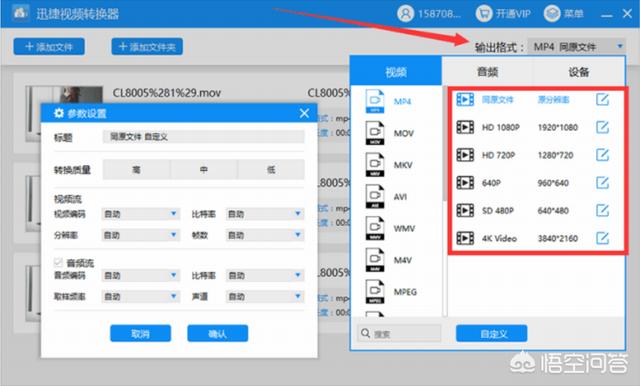Switch to the 视频 tab
Image resolution: width=640 pixels, height=386 pixels.
[x=396, y=72]
